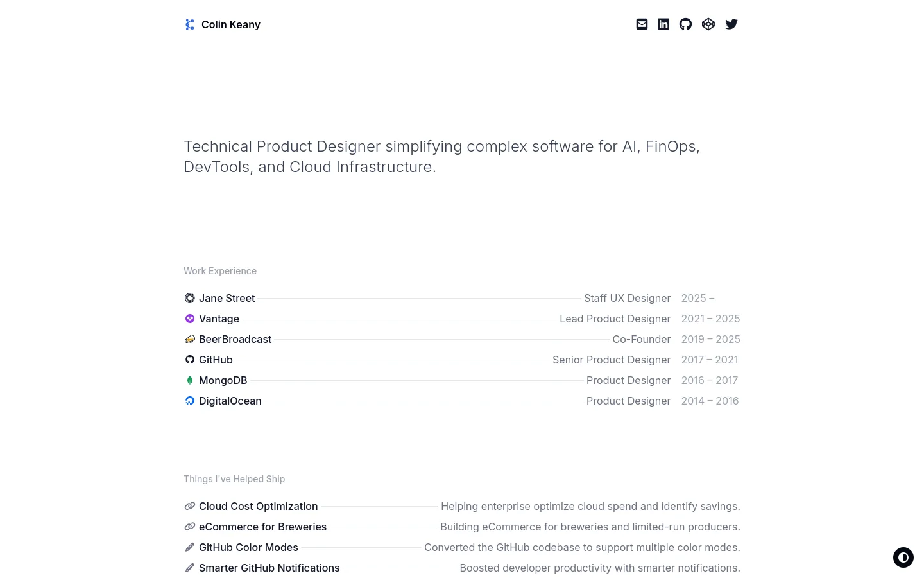The image size is (924, 578).
Task: Open the GitHub icon in header
Action: pos(686,24)
